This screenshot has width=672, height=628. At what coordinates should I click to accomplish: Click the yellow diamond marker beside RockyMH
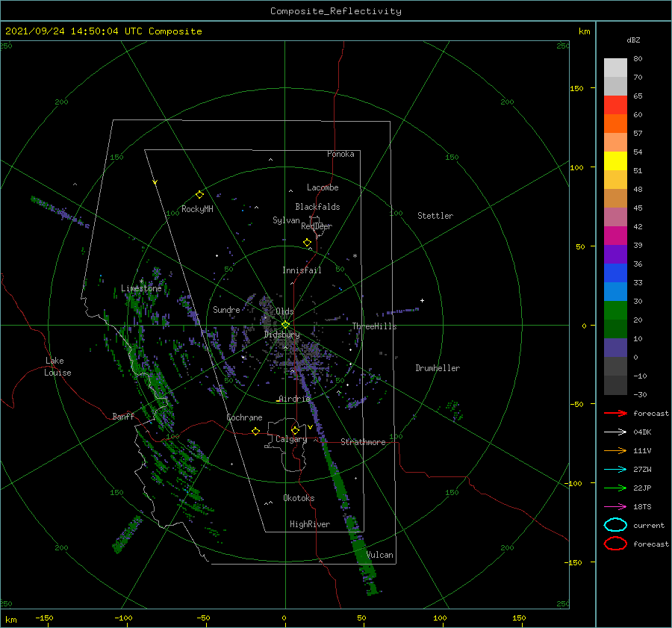[199, 195]
